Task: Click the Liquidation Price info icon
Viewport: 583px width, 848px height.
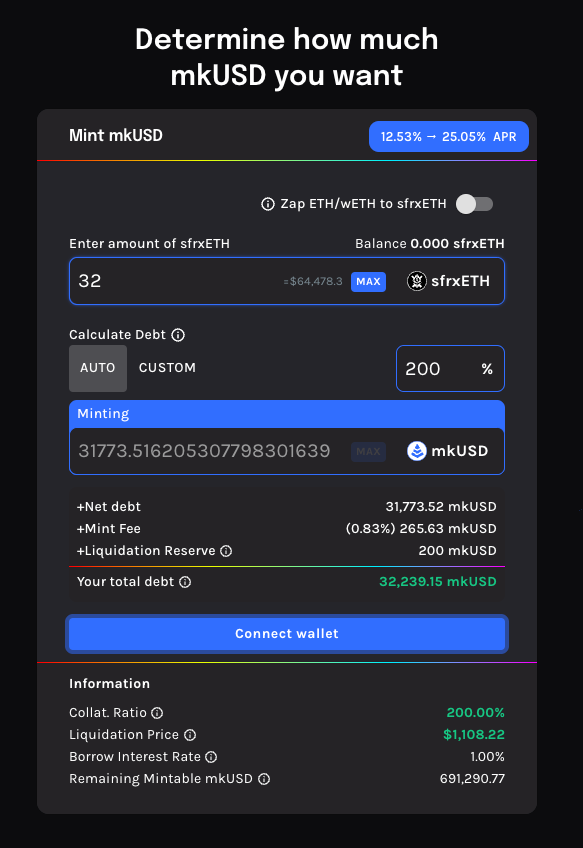Action: pyautogui.click(x=190, y=735)
